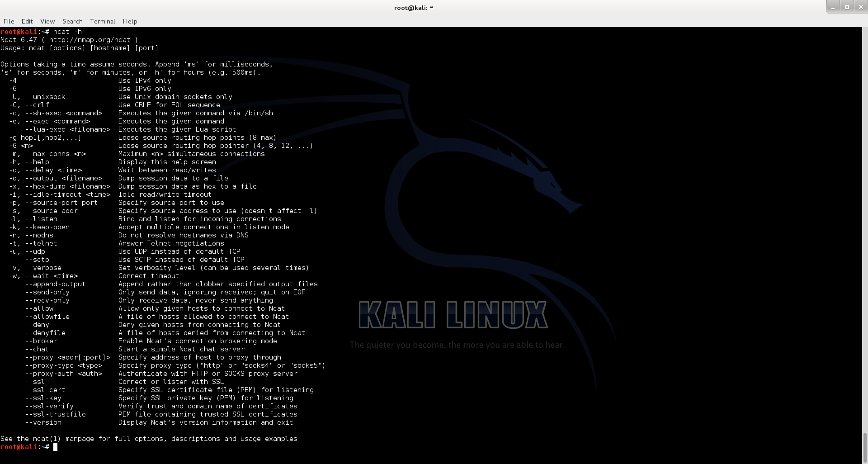Click the '--send-only' option
868x464 pixels.
coord(47,292)
